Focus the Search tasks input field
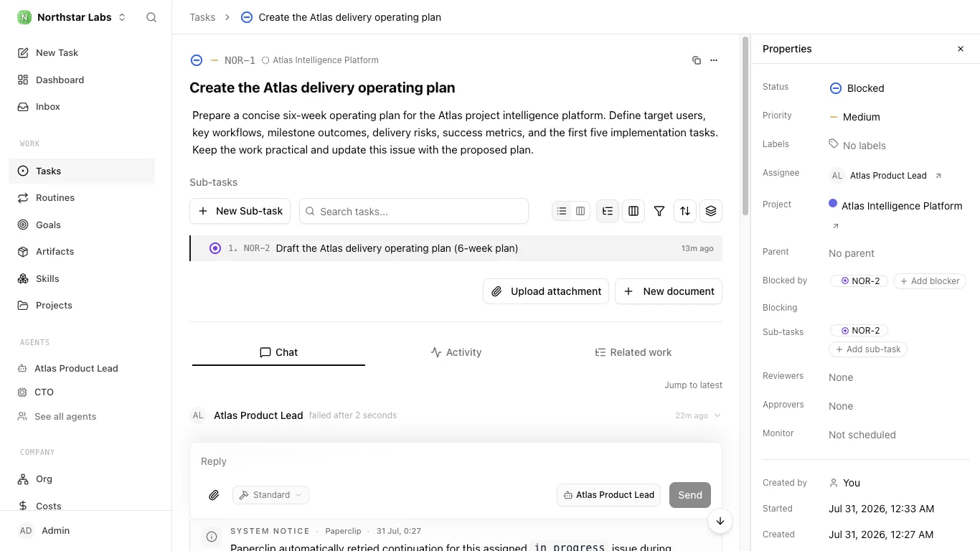The image size is (980, 551). (414, 211)
